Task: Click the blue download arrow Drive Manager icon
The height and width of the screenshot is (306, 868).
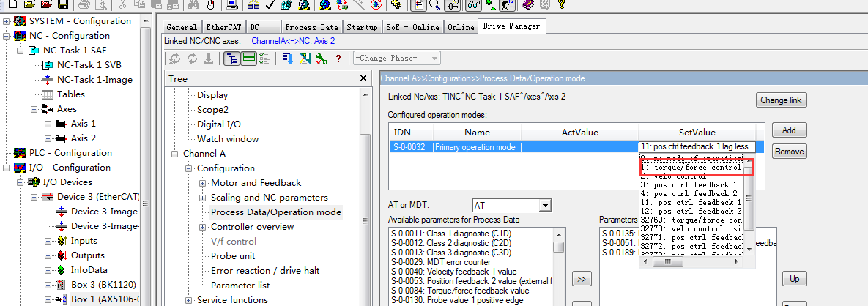Action: coord(289,58)
